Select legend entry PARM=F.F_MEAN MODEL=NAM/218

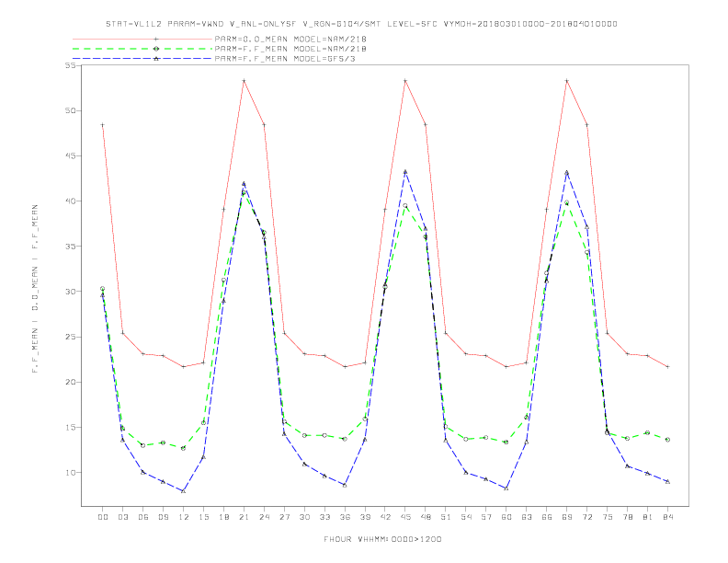(290, 49)
